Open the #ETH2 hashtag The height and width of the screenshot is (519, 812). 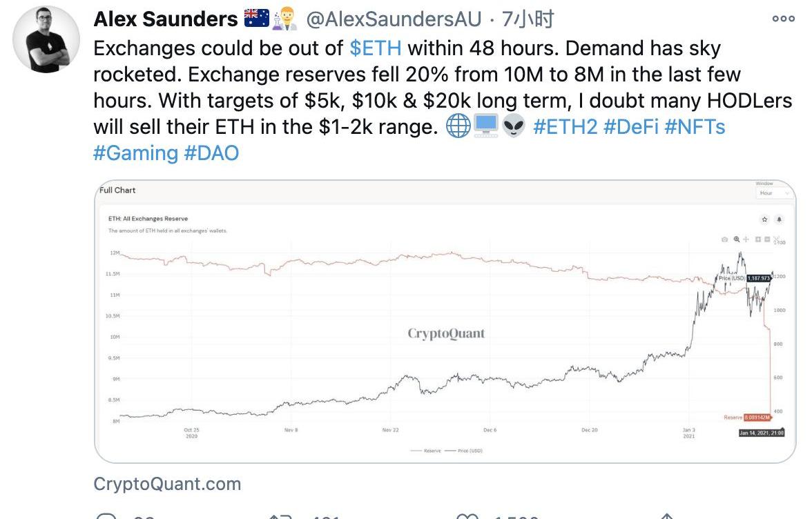pos(565,127)
